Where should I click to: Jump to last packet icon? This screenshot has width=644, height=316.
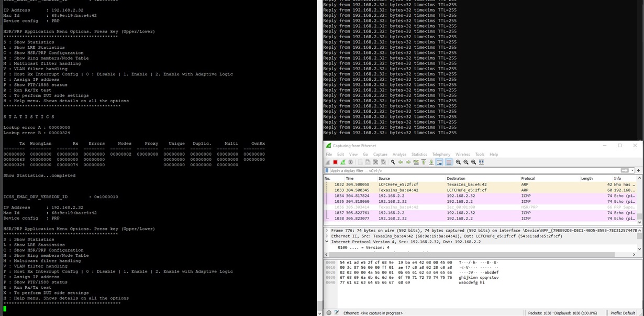tap(431, 162)
